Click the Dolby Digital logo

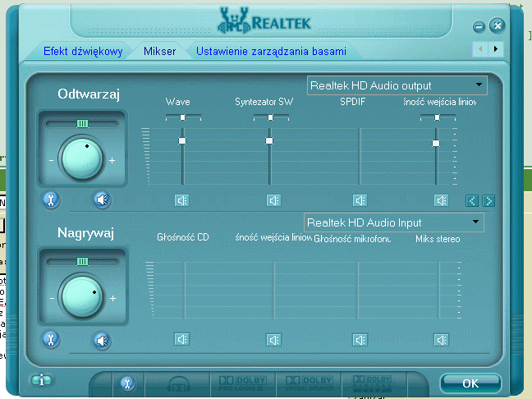[x=372, y=383]
